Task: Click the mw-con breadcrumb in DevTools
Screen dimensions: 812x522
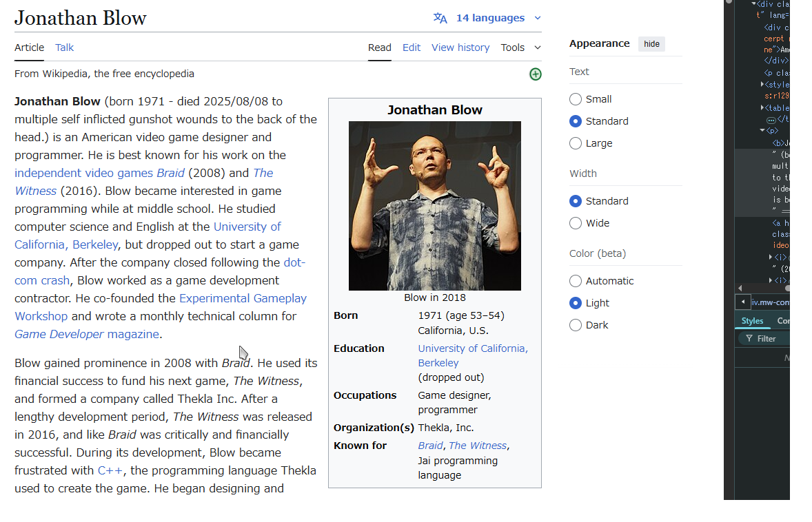Action: 771,302
